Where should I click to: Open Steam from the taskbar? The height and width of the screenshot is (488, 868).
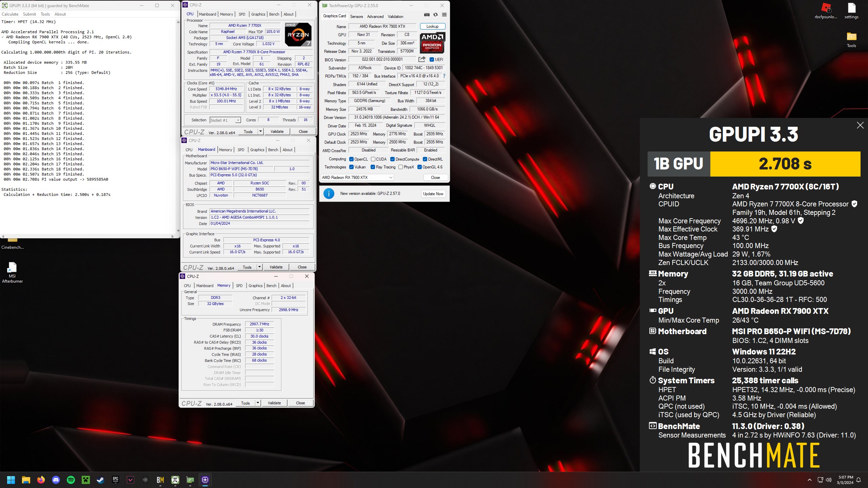point(101,480)
